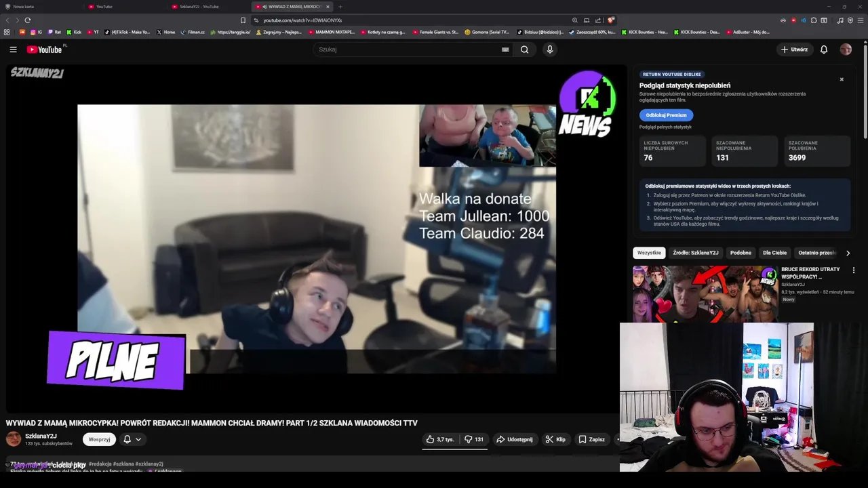Open the new tab plus button
Screen dimensions: 868x488
coord(340,7)
